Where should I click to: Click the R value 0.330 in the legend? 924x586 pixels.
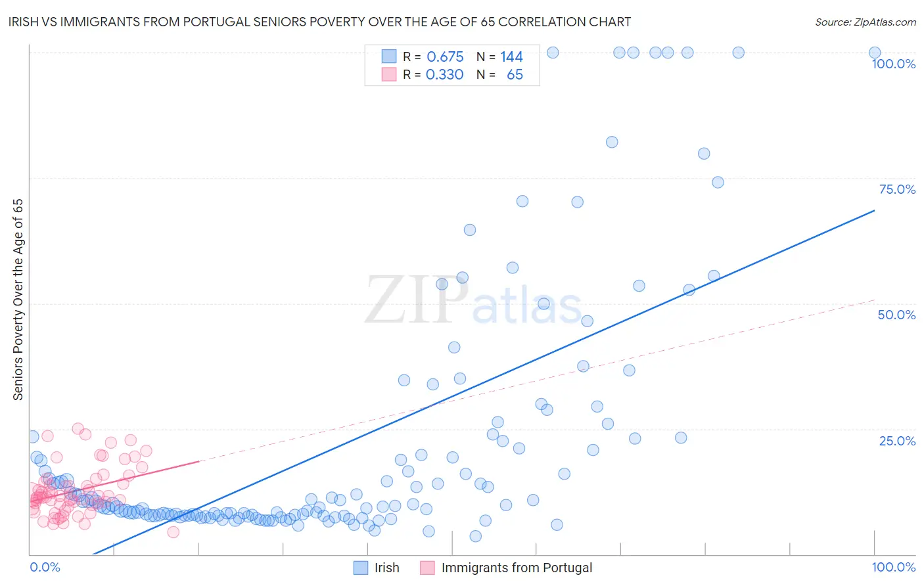click(x=444, y=74)
